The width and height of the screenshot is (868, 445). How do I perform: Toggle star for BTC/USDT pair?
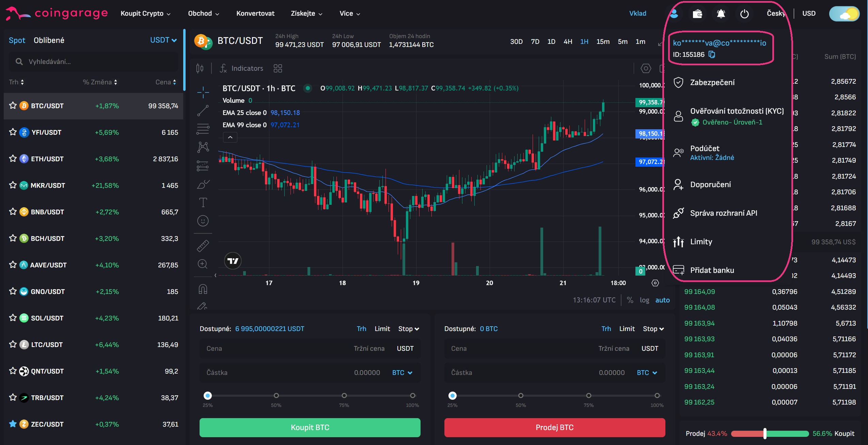[x=13, y=105]
